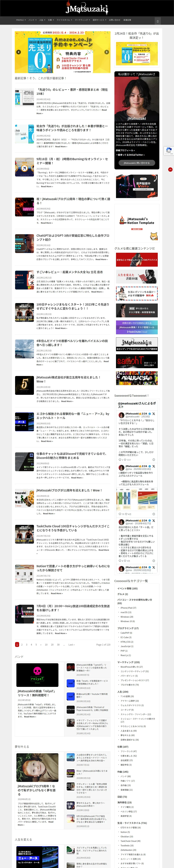Open the ChatGPTおよびGPT-3向け質疑応答 article title

[x=73, y=237]
